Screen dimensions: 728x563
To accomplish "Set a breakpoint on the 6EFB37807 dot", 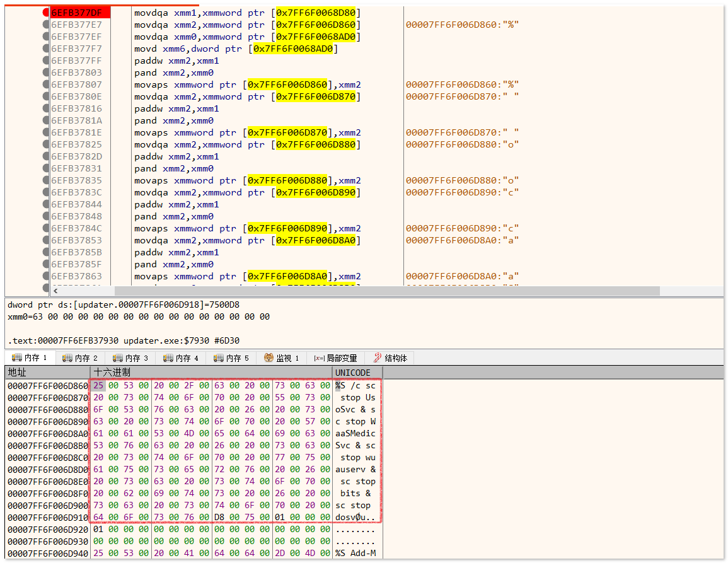I will [x=46, y=84].
